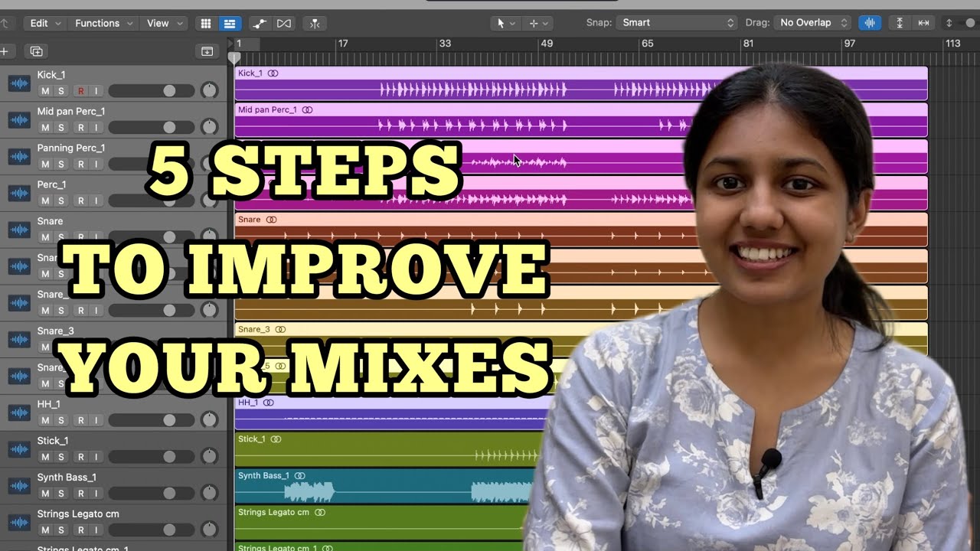Mute the Kick_1 track
The height and width of the screenshot is (551, 980).
[45, 91]
